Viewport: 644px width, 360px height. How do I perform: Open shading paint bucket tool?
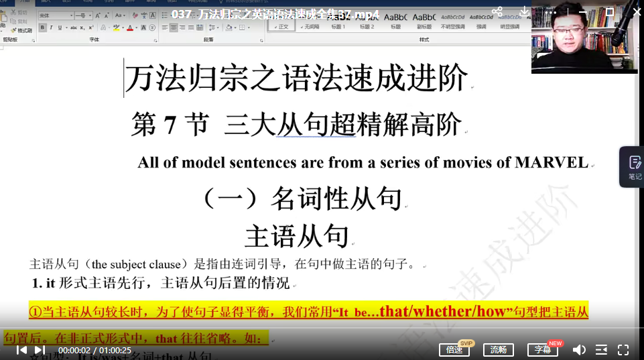click(229, 27)
